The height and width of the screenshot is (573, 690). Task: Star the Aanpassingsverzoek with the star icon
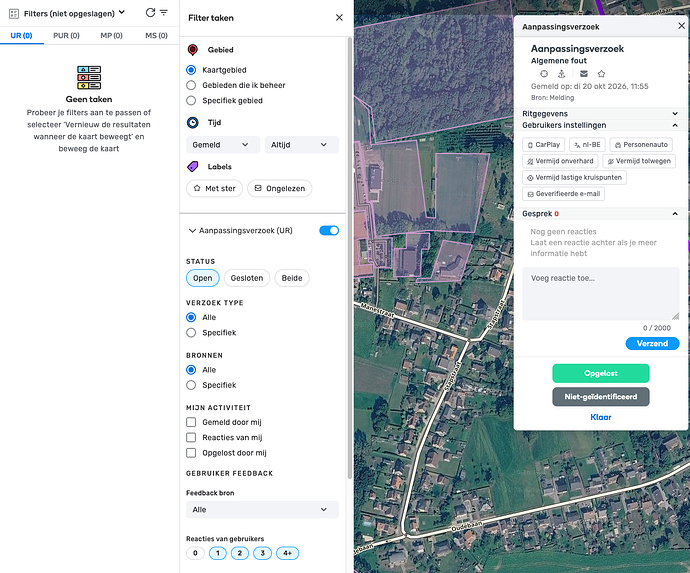pos(601,73)
